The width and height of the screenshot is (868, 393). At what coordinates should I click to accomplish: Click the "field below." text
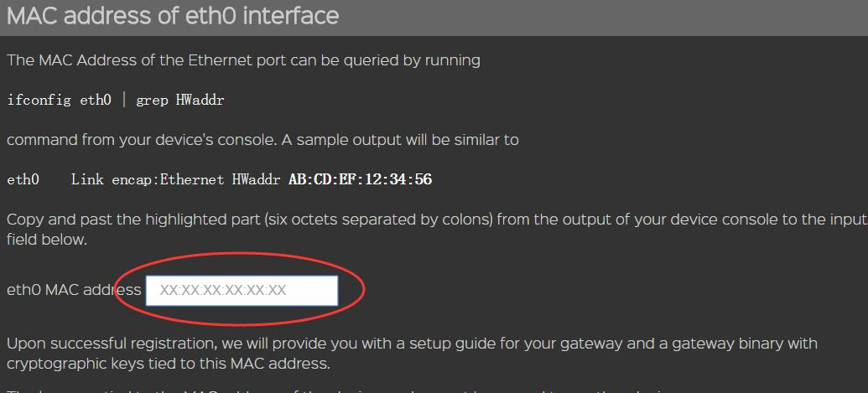(46, 239)
